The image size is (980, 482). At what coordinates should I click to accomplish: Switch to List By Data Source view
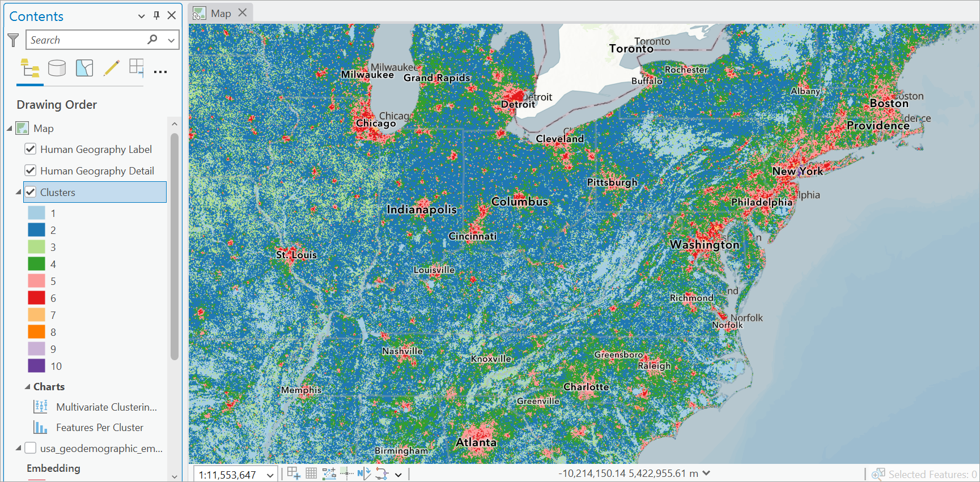tap(57, 69)
